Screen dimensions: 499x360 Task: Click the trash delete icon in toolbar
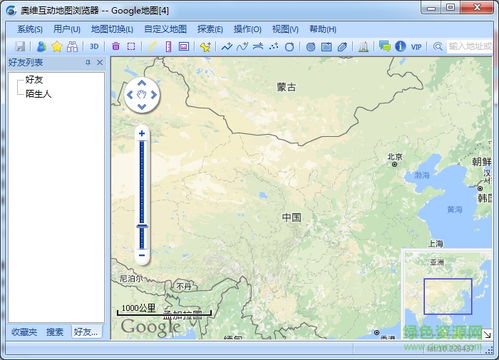tap(116, 46)
